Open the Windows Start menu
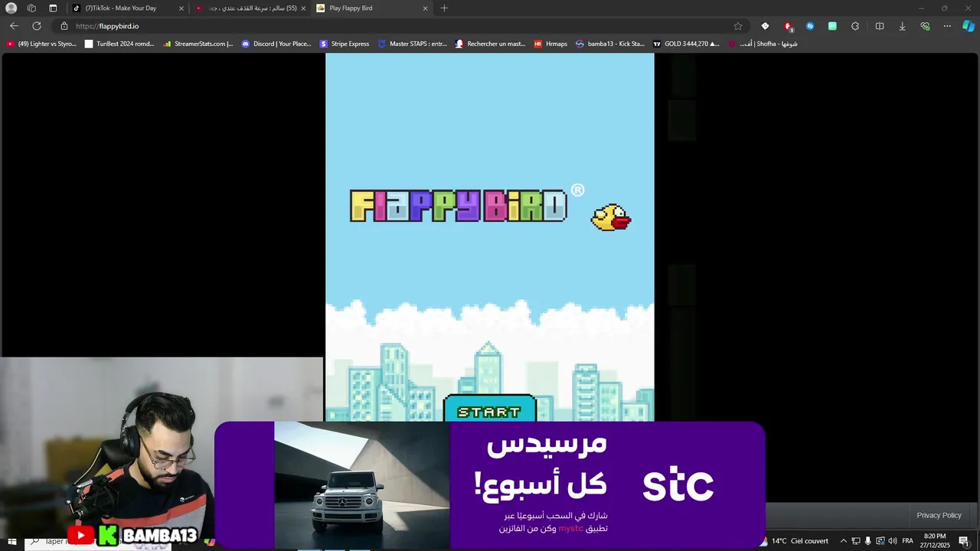This screenshot has height=551, width=980. click(11, 541)
